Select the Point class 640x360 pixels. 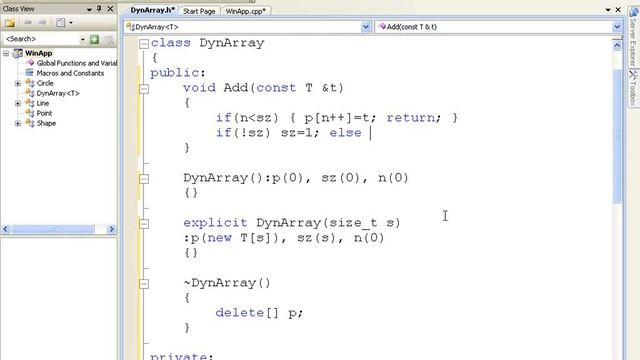pos(44,113)
